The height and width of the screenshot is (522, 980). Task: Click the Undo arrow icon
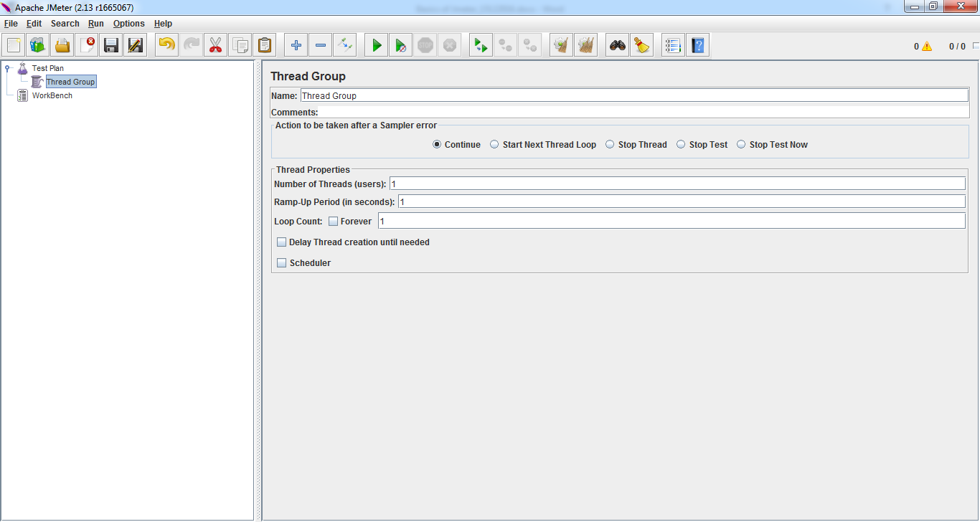coord(167,46)
